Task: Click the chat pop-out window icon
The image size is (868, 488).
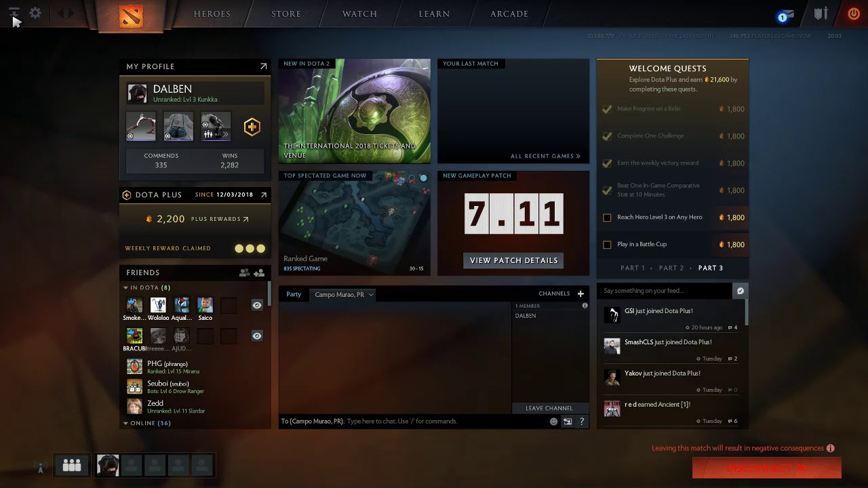Action: pos(568,422)
